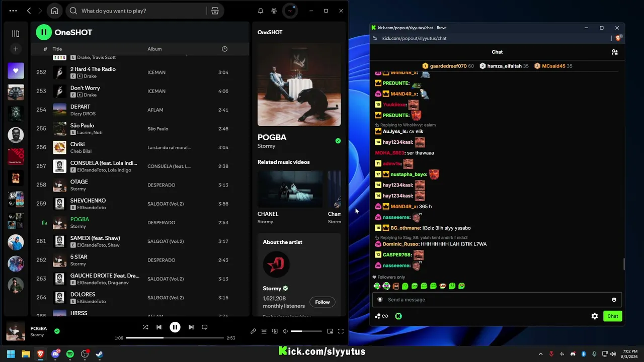Open Connect to a device
This screenshot has height=362, width=644.
click(x=275, y=331)
